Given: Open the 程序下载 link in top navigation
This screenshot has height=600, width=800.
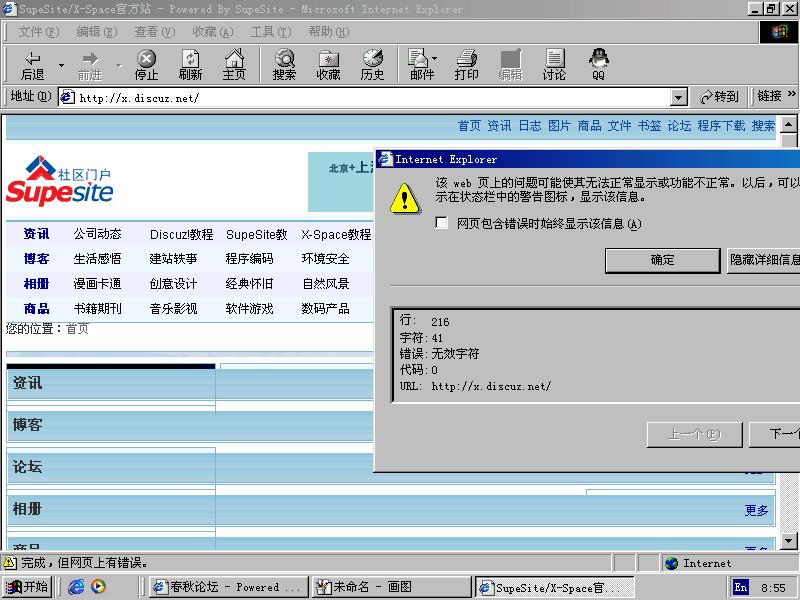Looking at the screenshot, I should click(721, 126).
